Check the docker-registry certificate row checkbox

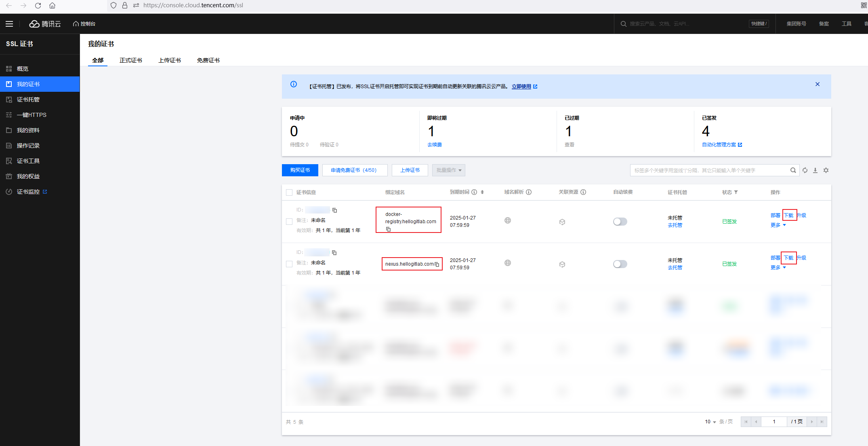289,222
